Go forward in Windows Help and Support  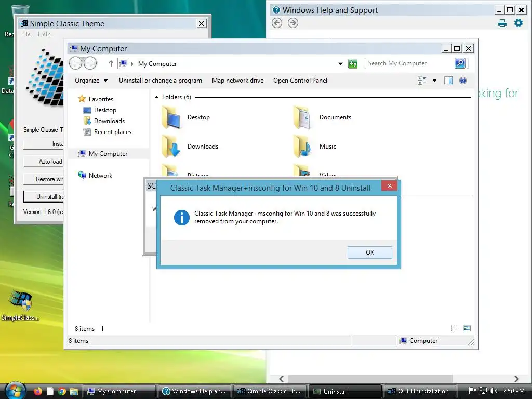point(293,23)
